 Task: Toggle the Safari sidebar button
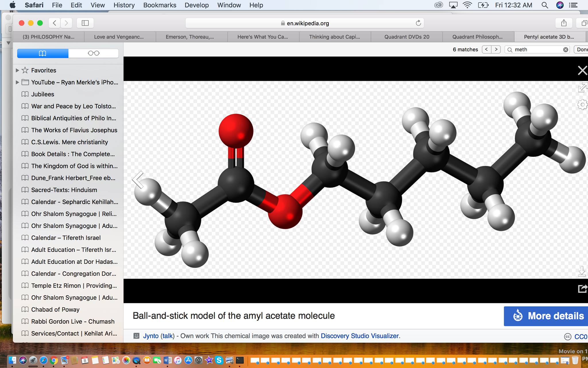point(85,23)
